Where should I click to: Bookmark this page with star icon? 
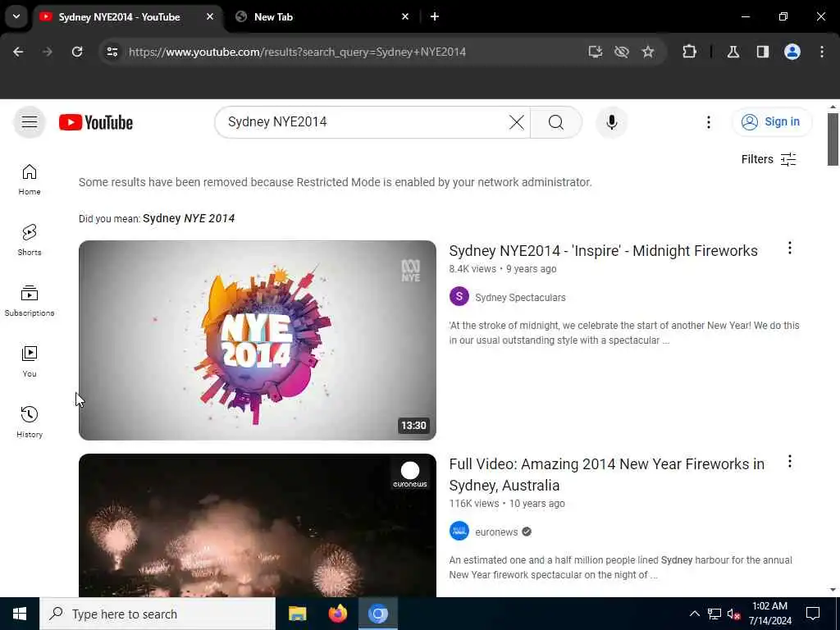pyautogui.click(x=648, y=52)
